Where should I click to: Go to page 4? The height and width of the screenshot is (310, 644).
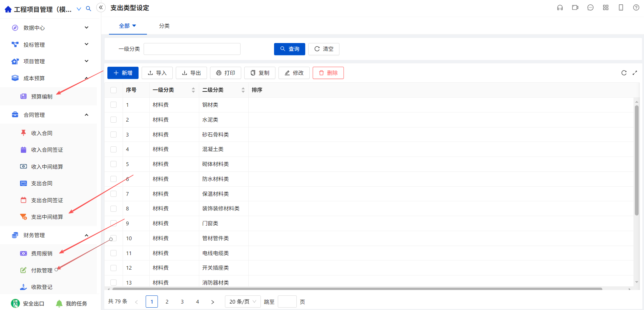point(198,302)
